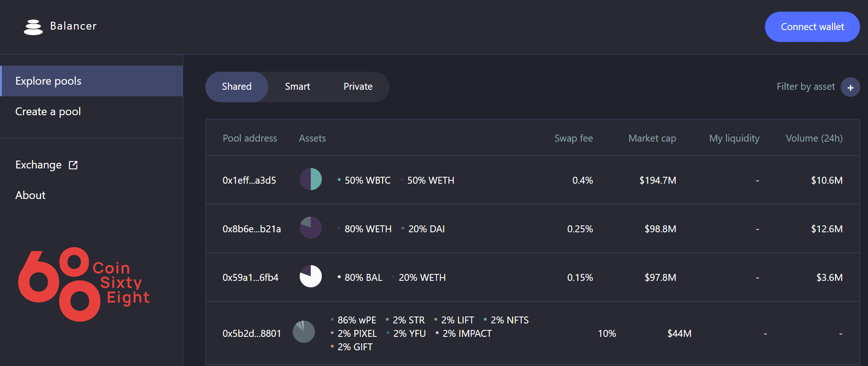Open the Exchange link
Image resolution: width=868 pixels, height=366 pixels.
tap(38, 165)
